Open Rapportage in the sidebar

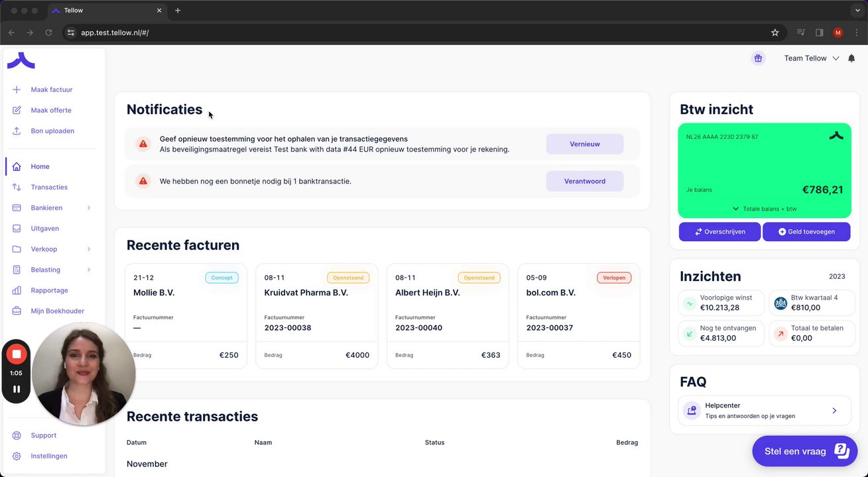pyautogui.click(x=49, y=290)
